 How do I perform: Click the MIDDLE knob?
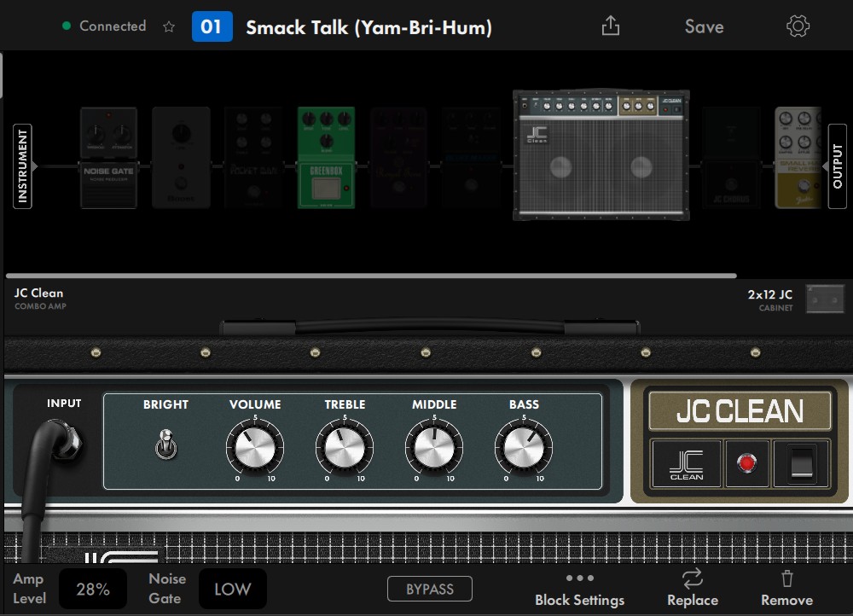pos(434,447)
